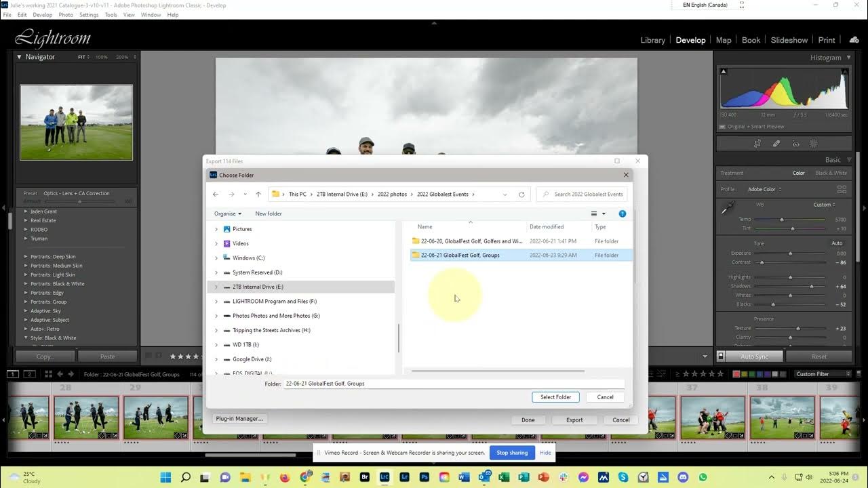Toggle histogram shadow clipping indicator
The width and height of the screenshot is (868, 488).
coord(724,71)
